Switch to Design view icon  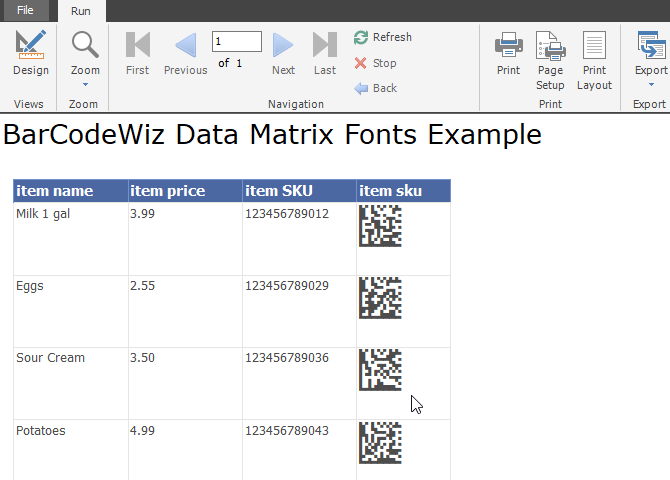pos(30,44)
